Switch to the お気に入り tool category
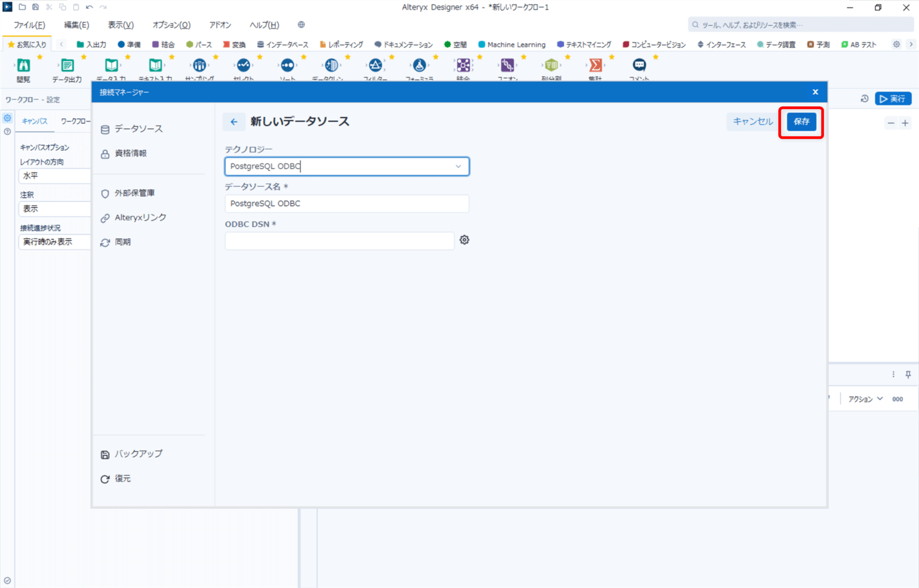Viewport: 919px width, 588px height. 27,45
